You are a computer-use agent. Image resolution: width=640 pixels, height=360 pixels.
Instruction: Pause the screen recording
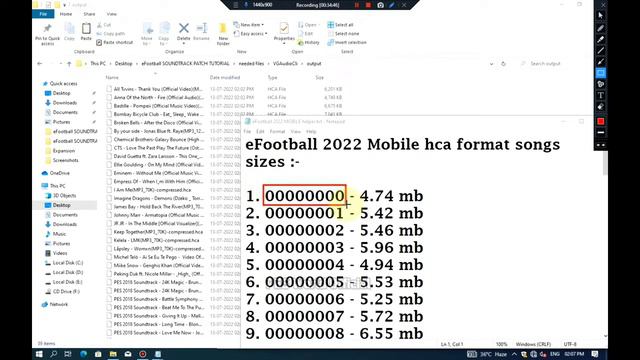tap(357, 5)
